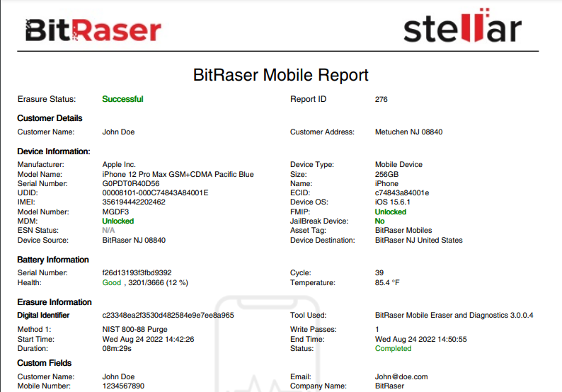Select customer name John Doe under Custom Fields

pos(118,377)
